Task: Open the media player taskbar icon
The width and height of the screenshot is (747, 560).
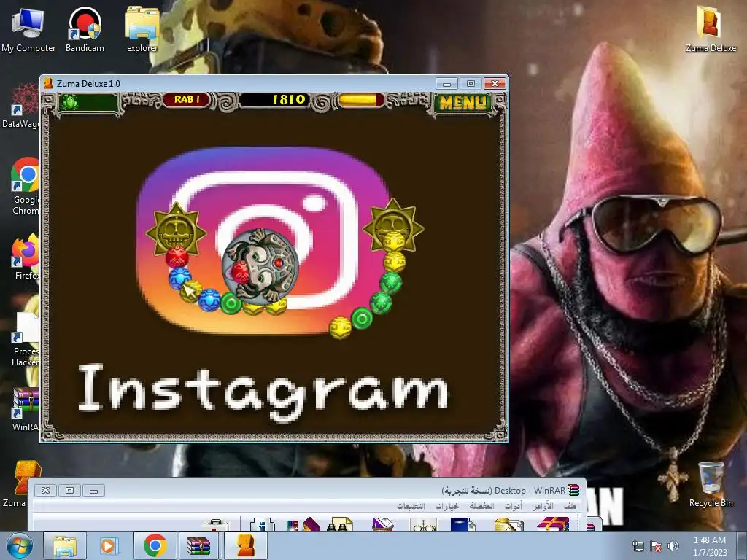Action: click(x=109, y=545)
